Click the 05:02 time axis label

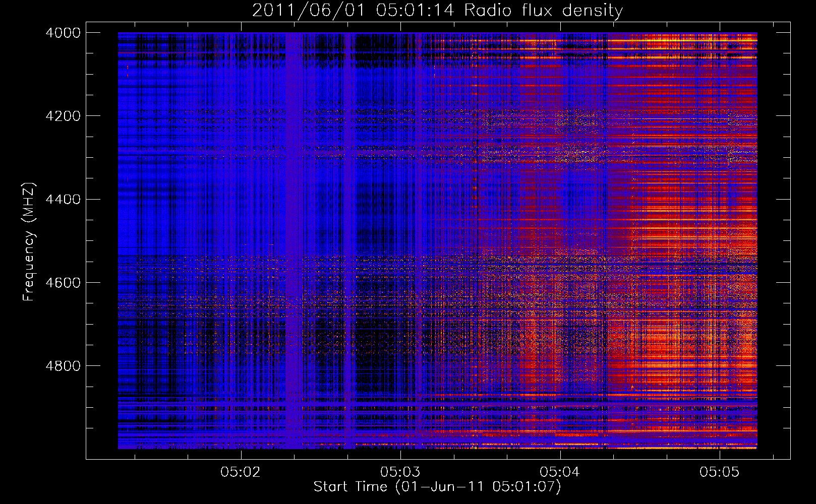[241, 472]
